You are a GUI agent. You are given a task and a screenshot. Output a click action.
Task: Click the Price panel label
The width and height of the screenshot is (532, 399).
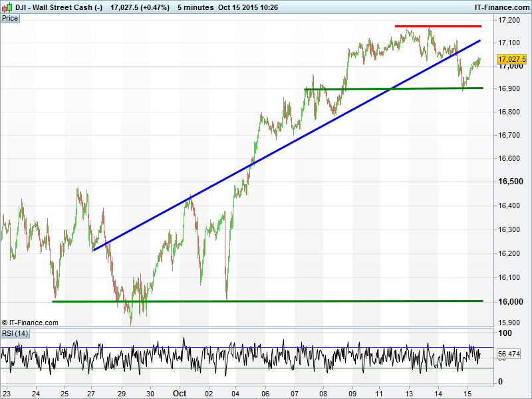point(10,18)
